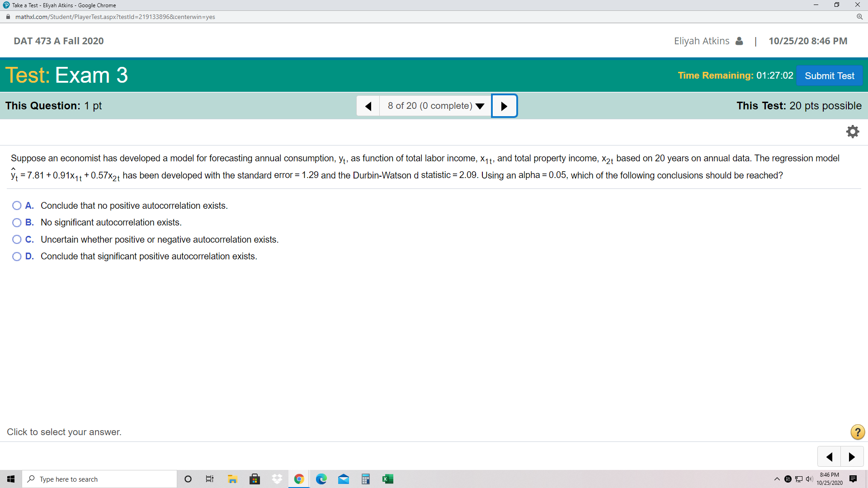Open Microsoft Edge from the taskbar
Viewport: 868px width, 488px height.
321,479
